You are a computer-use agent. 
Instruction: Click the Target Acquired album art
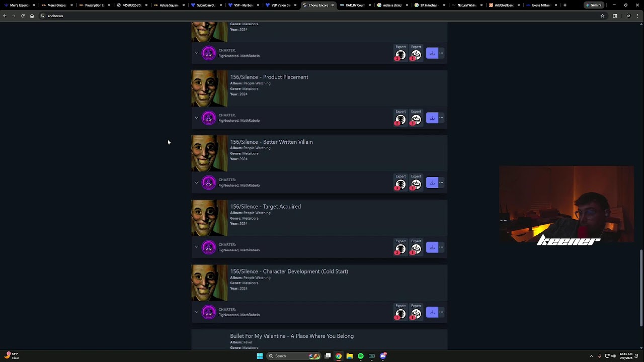(x=209, y=218)
